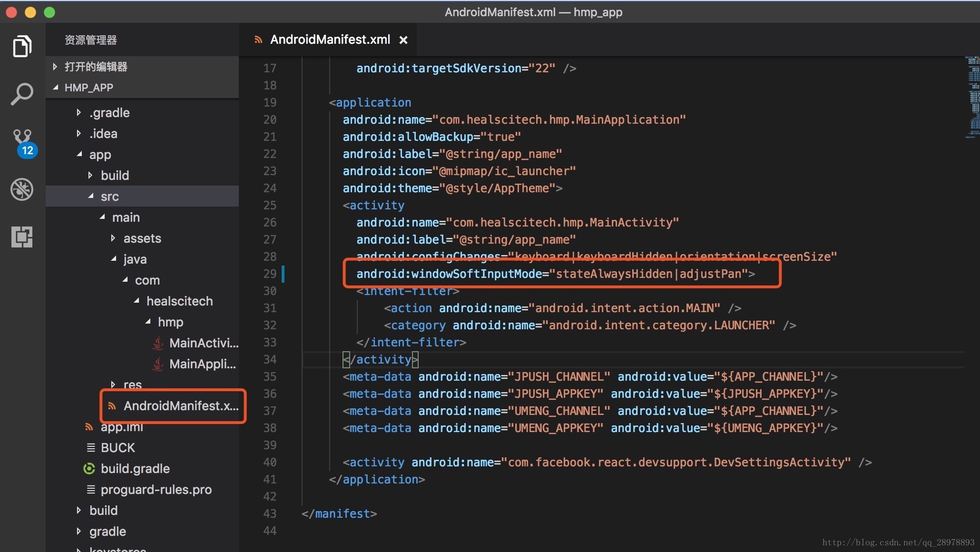Click the icon beside app.iml file
The height and width of the screenshot is (552, 980).
pyautogui.click(x=89, y=427)
